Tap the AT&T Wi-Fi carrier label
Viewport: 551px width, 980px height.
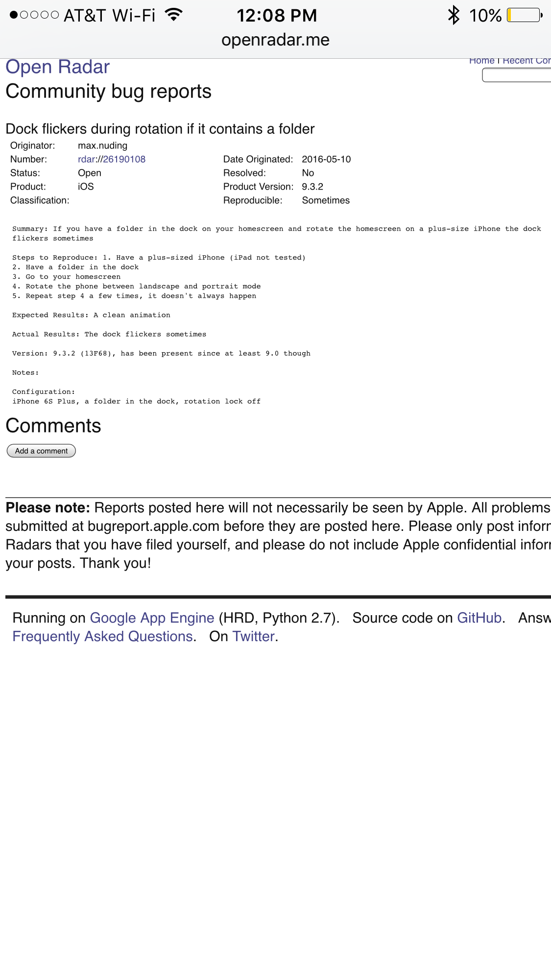point(110,16)
